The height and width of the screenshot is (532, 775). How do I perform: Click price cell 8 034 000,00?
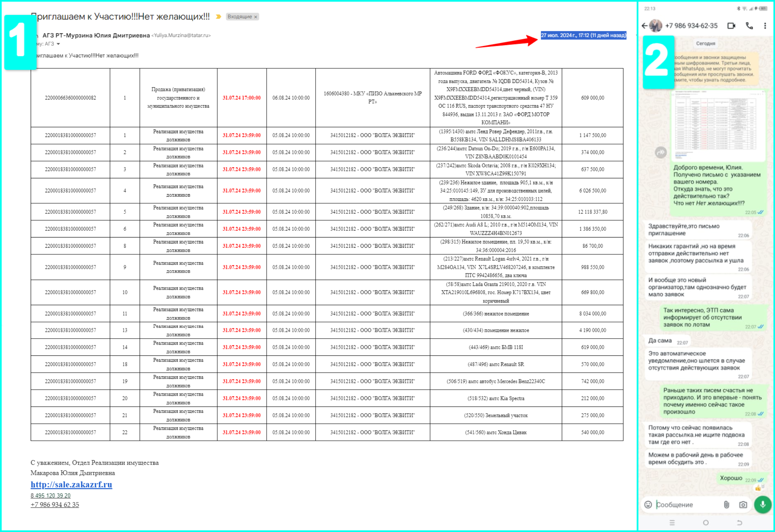593,314
